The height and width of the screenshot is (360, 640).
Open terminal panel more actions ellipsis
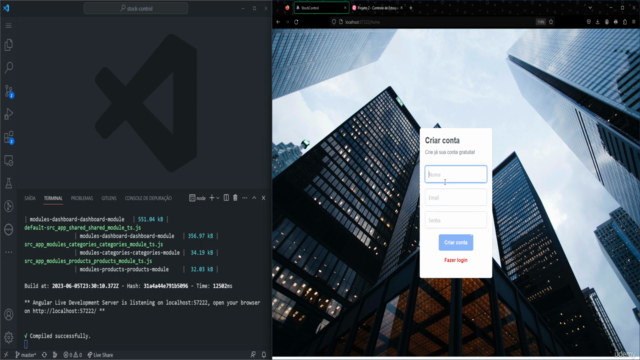(244, 198)
